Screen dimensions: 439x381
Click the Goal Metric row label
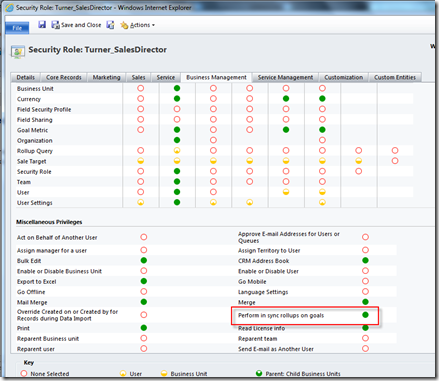(x=32, y=130)
